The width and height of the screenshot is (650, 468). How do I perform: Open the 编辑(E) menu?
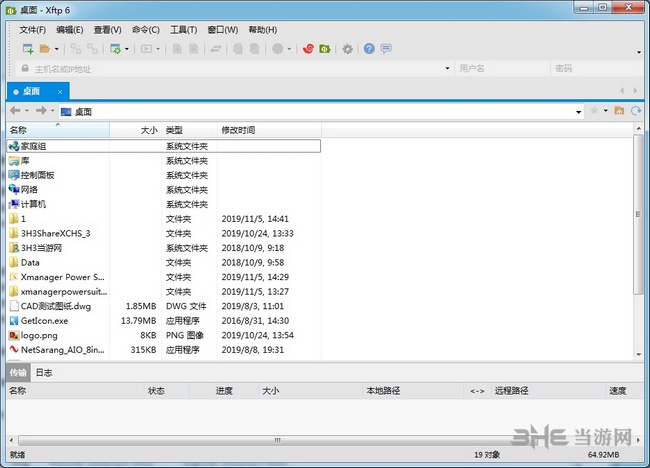coord(70,30)
